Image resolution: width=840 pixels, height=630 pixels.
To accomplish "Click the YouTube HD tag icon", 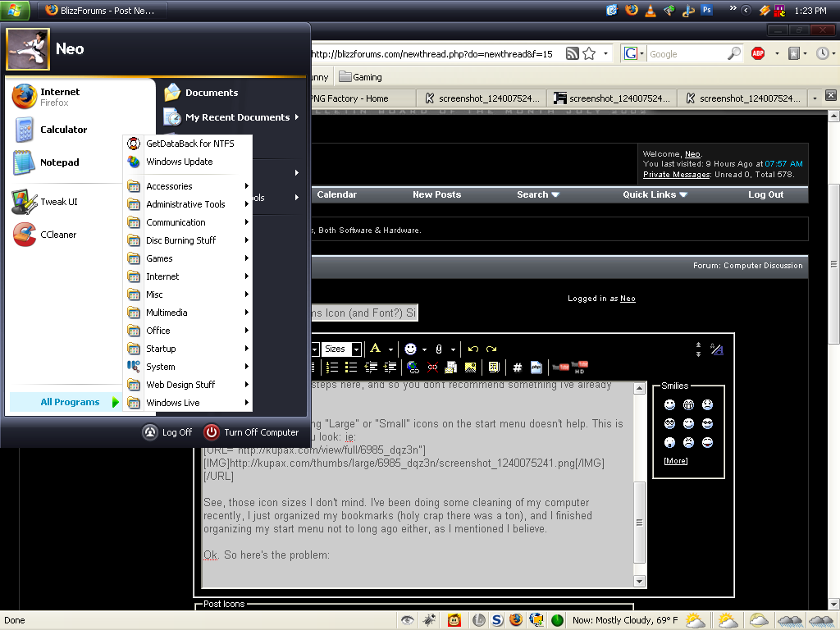I will 581,367.
